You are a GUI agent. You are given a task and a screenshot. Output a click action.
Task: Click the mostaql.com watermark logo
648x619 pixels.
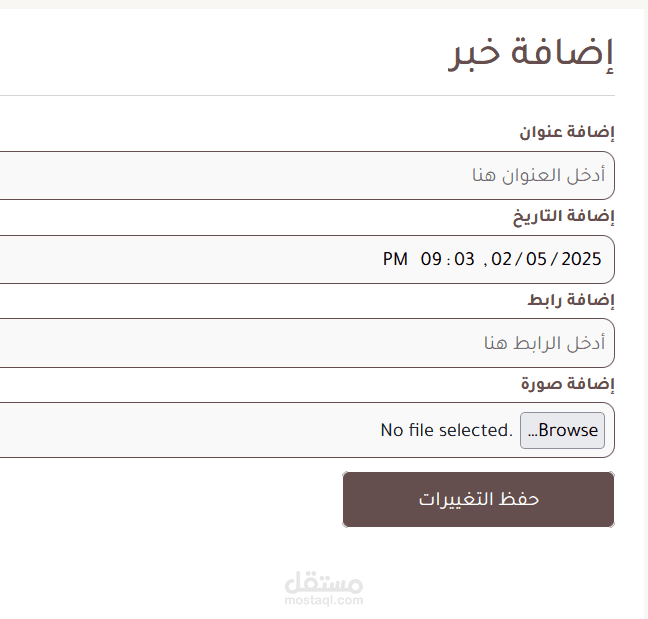click(324, 588)
